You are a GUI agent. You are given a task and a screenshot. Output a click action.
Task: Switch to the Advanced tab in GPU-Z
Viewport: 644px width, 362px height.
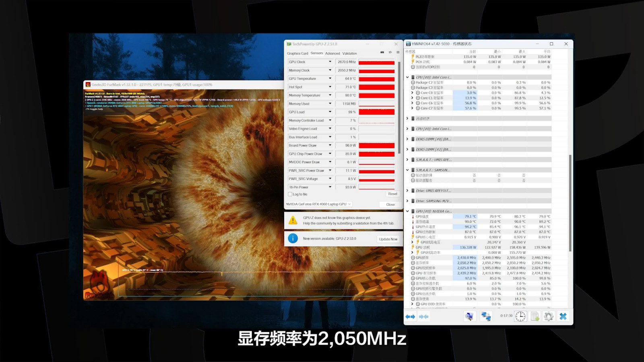click(332, 53)
